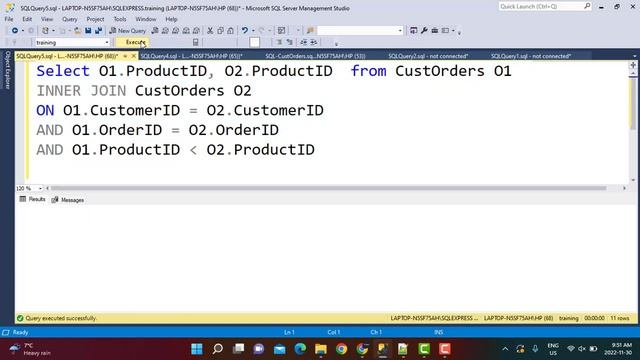Viewport: 640px width, 360px height.
Task: Click the Open File folder icon
Action: pyautogui.click(x=77, y=31)
